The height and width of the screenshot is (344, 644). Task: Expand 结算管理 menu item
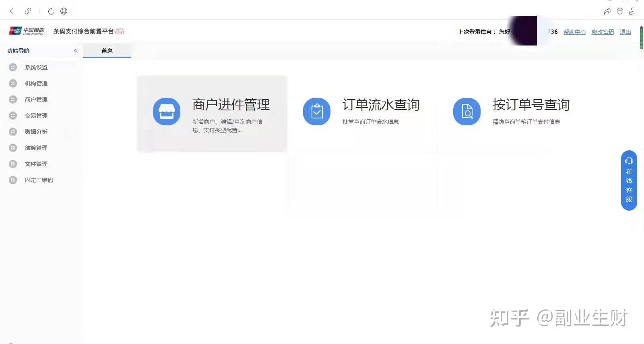36,148
